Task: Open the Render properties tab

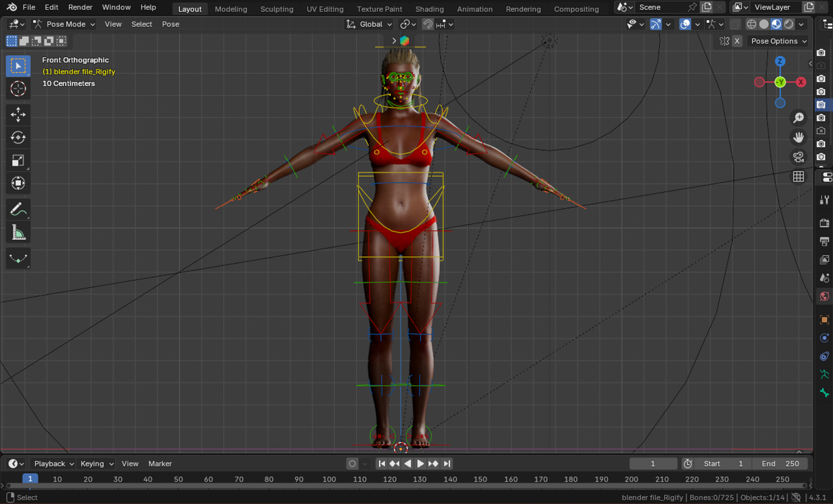Action: pos(825,223)
